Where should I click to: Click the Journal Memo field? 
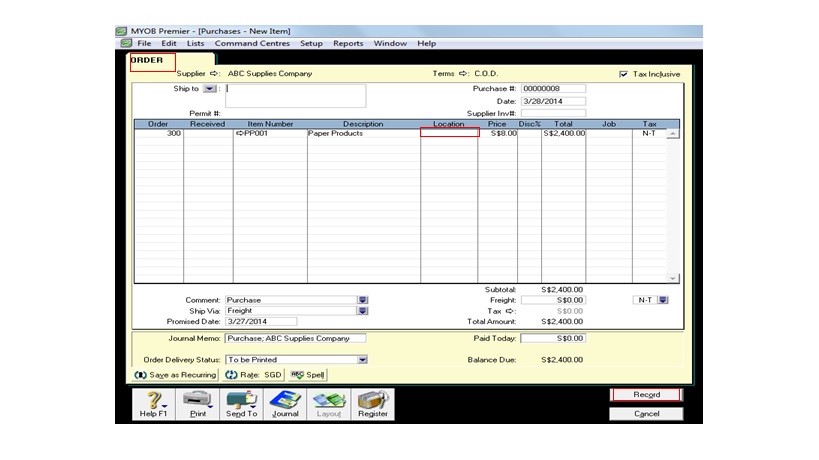point(296,338)
